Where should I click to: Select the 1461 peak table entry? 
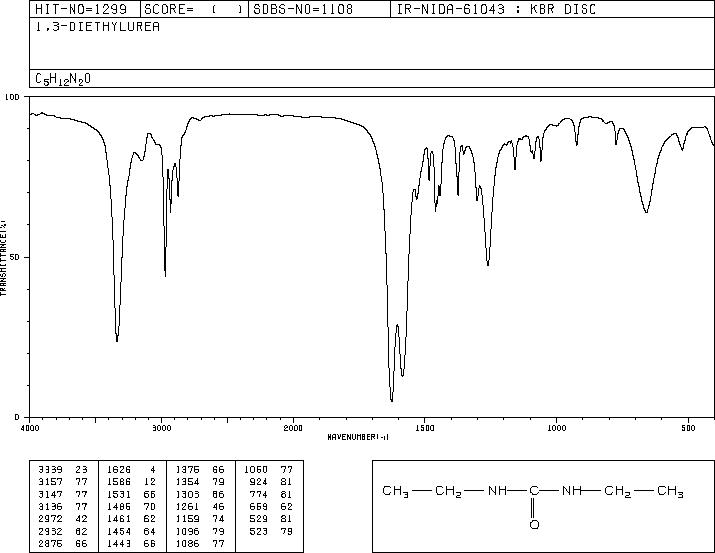click(131, 519)
